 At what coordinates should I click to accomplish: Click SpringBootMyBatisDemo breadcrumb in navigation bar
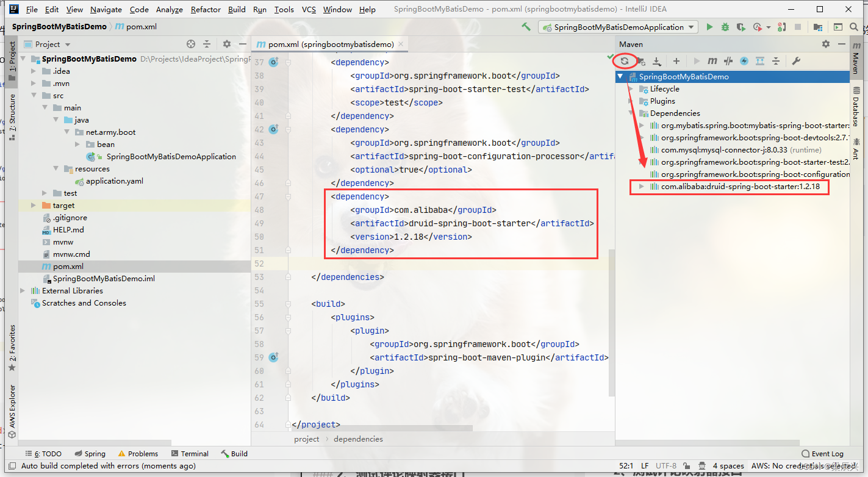point(59,27)
